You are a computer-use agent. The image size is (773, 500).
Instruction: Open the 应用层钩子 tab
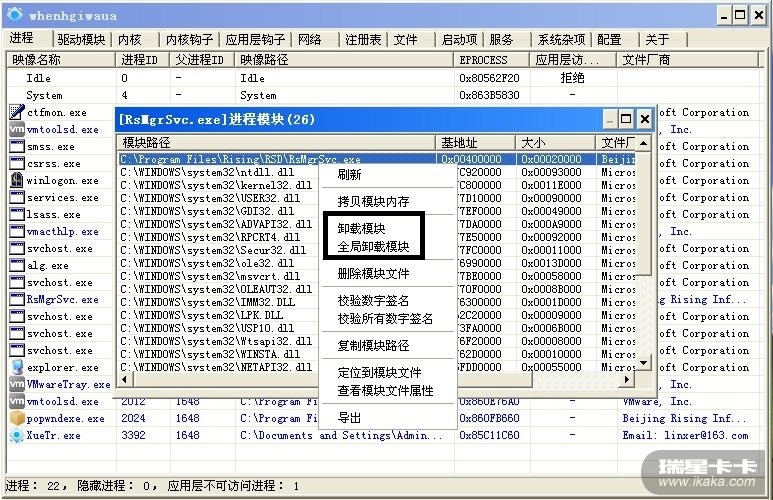pyautogui.click(x=255, y=39)
